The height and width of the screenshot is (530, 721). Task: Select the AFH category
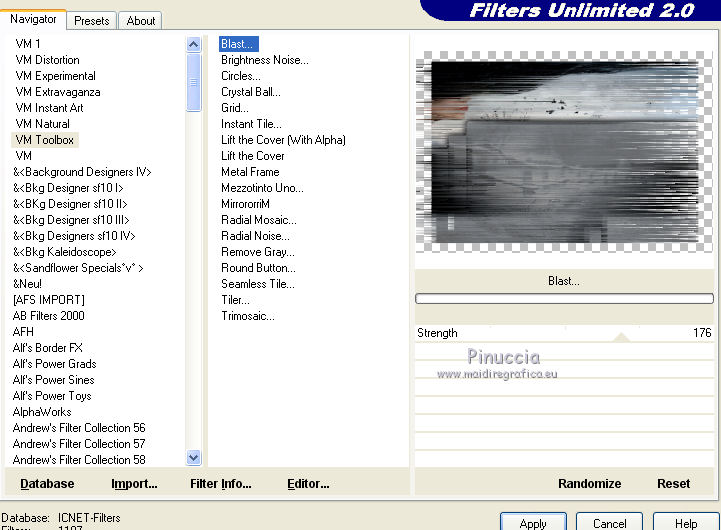pyautogui.click(x=23, y=331)
